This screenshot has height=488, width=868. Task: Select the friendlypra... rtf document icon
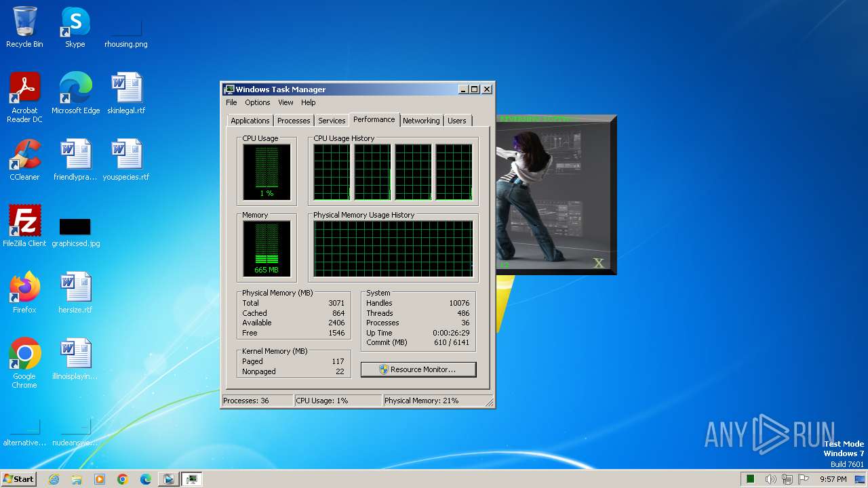tap(75, 160)
